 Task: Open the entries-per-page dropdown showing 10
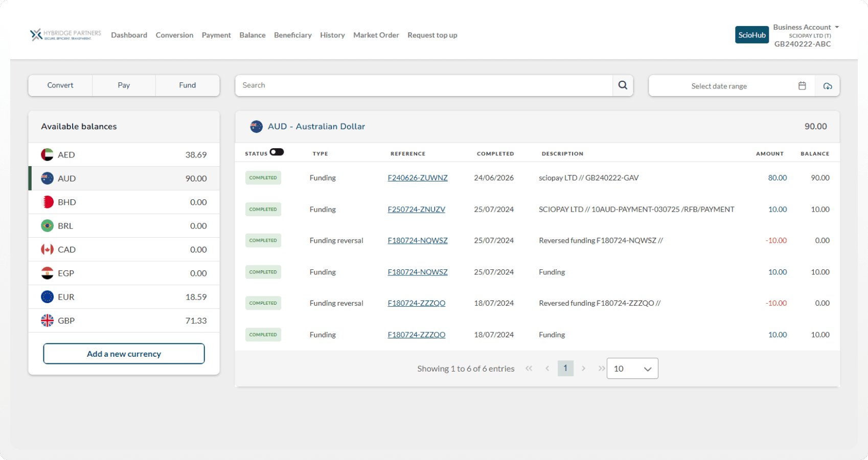pyautogui.click(x=632, y=369)
